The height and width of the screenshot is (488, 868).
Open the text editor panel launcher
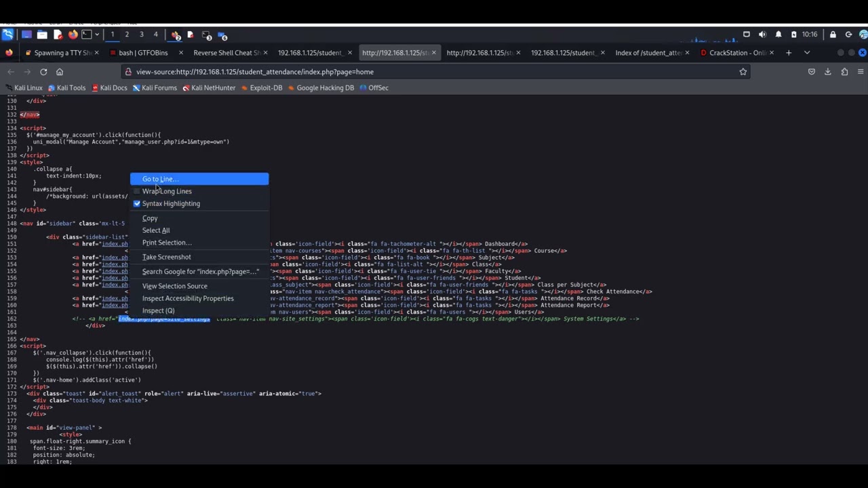click(x=58, y=35)
